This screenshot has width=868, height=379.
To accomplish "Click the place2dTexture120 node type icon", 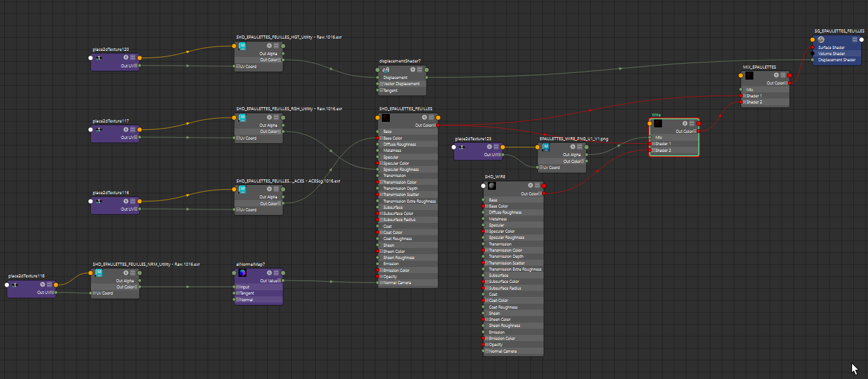I will pyautogui.click(x=99, y=58).
